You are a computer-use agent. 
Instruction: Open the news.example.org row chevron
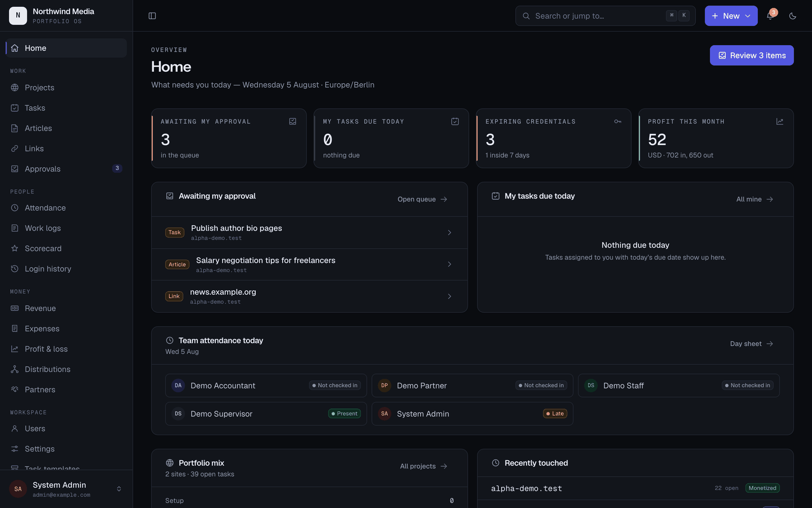click(450, 296)
